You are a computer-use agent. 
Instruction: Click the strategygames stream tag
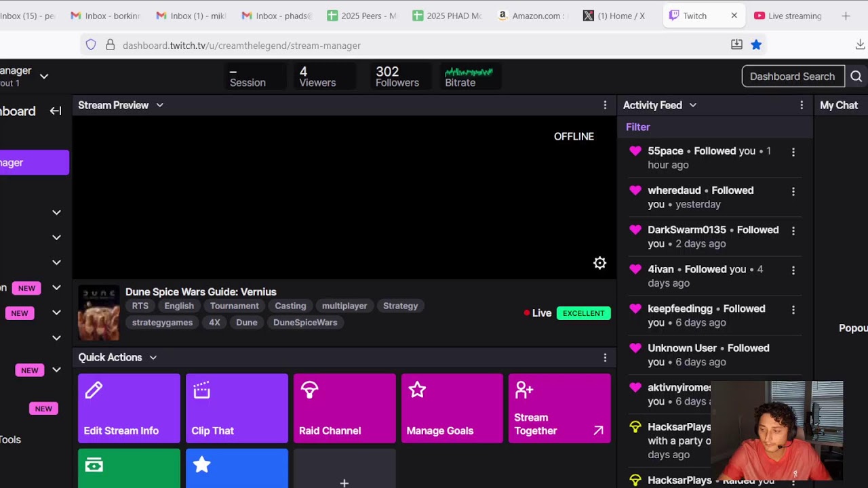(162, 322)
